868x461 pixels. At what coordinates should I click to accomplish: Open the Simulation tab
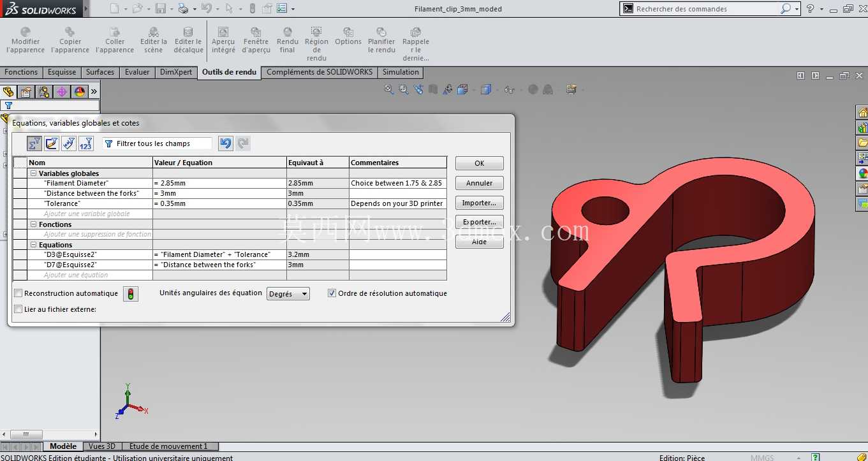(401, 72)
